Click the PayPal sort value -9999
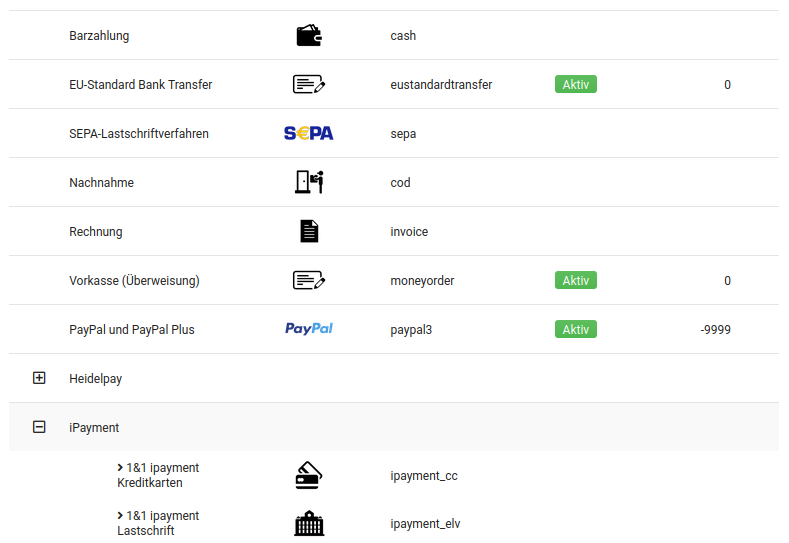The height and width of the screenshot is (543, 789). [715, 330]
